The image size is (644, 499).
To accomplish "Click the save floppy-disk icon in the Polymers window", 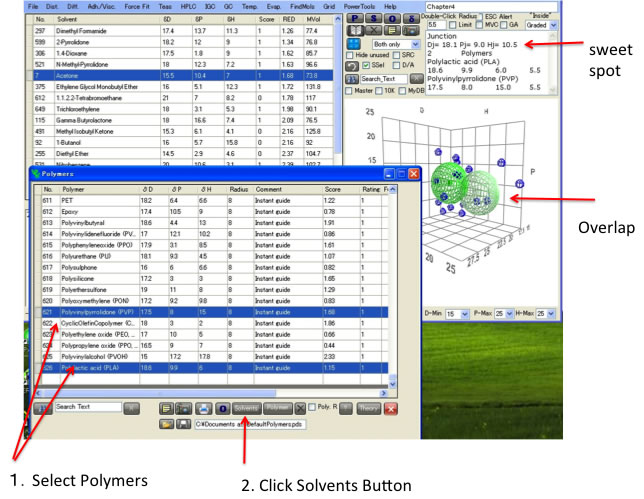I will (184, 424).
